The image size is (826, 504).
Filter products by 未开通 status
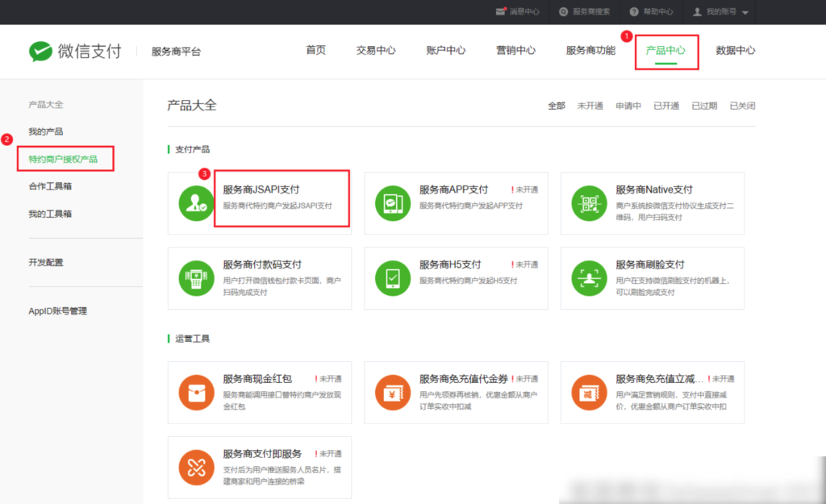[x=590, y=106]
